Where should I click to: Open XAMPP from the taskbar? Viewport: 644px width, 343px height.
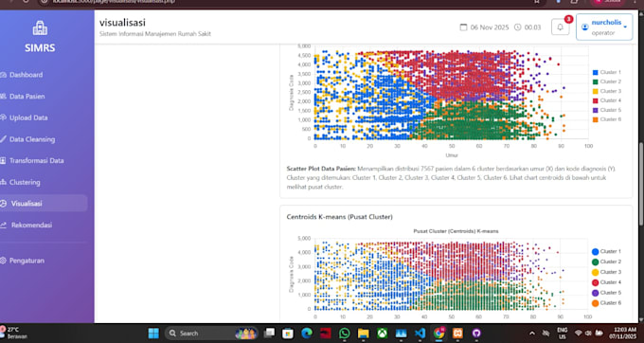pyautogui.click(x=458, y=334)
